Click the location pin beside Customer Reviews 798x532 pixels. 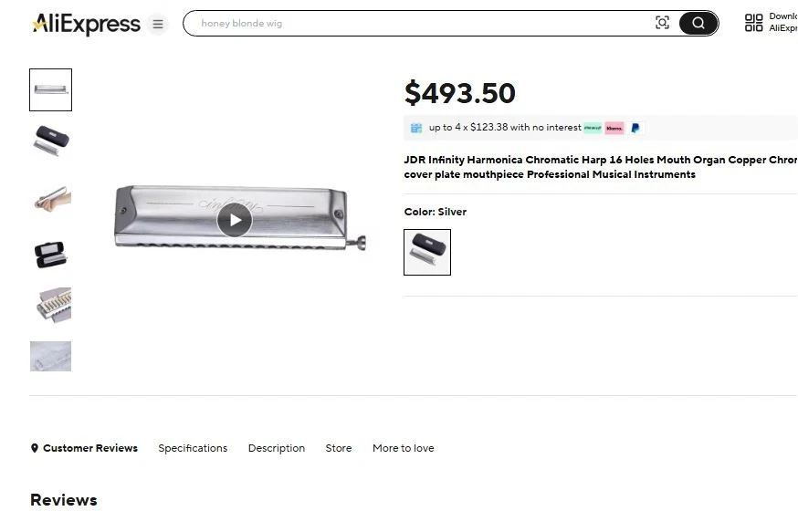(x=34, y=448)
